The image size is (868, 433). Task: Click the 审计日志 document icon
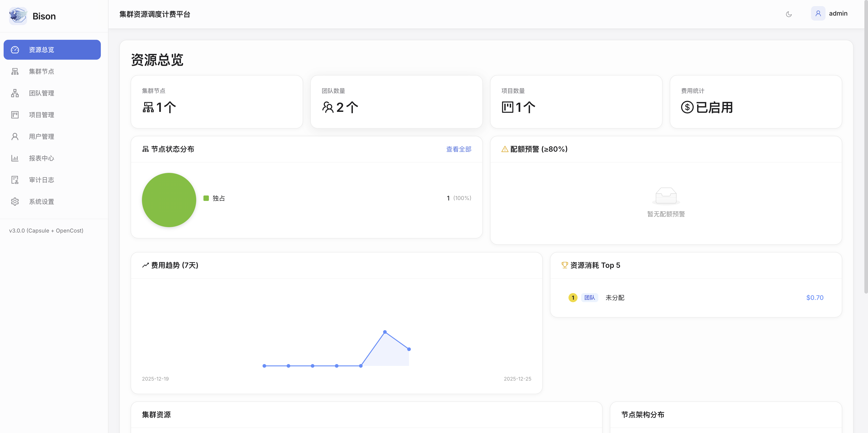[15, 180]
